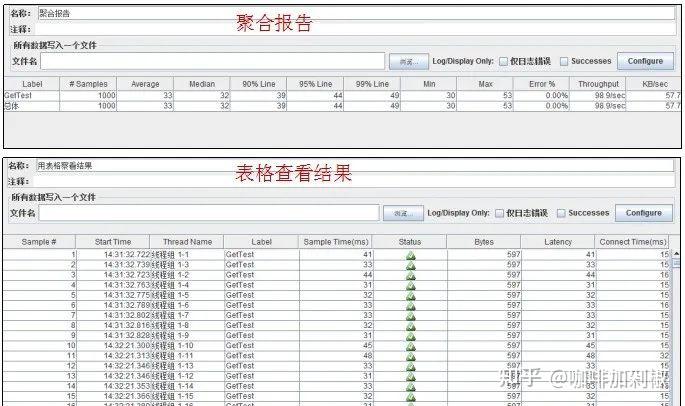Sort by the Latency column header
This screenshot has width=685, height=406.
click(x=558, y=242)
